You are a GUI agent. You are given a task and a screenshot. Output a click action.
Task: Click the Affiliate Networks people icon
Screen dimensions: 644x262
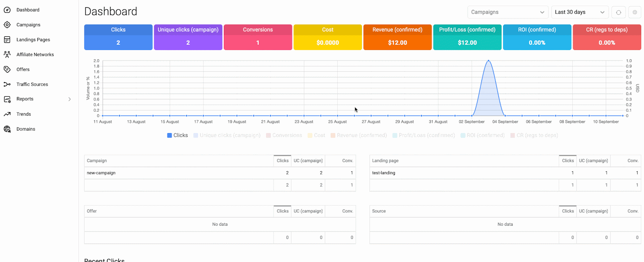[7, 54]
